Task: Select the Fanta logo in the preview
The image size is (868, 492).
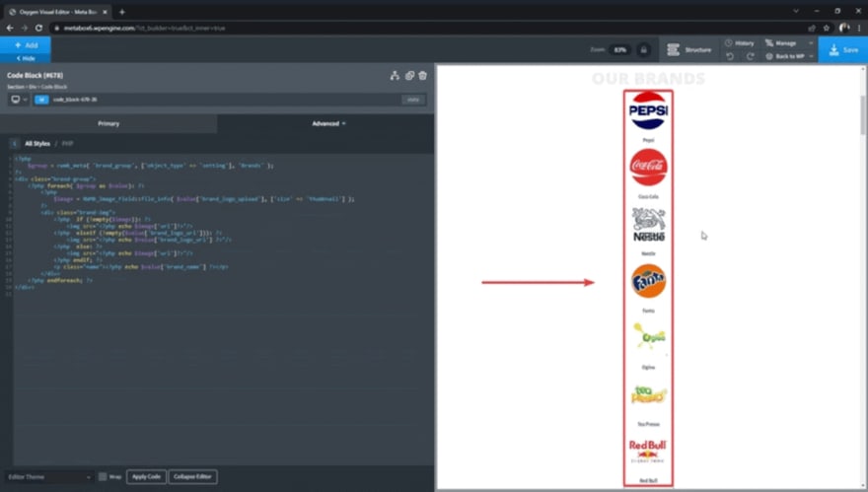Action: coord(648,281)
